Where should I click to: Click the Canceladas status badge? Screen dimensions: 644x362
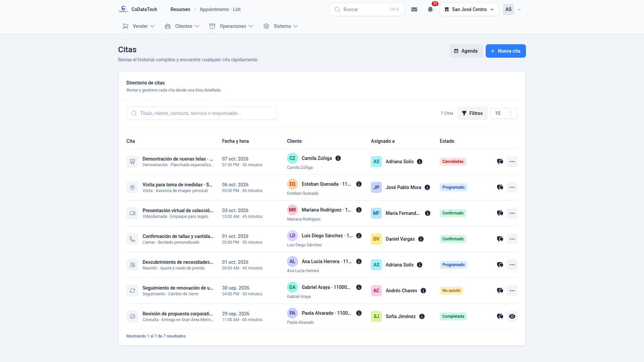pyautogui.click(x=453, y=162)
